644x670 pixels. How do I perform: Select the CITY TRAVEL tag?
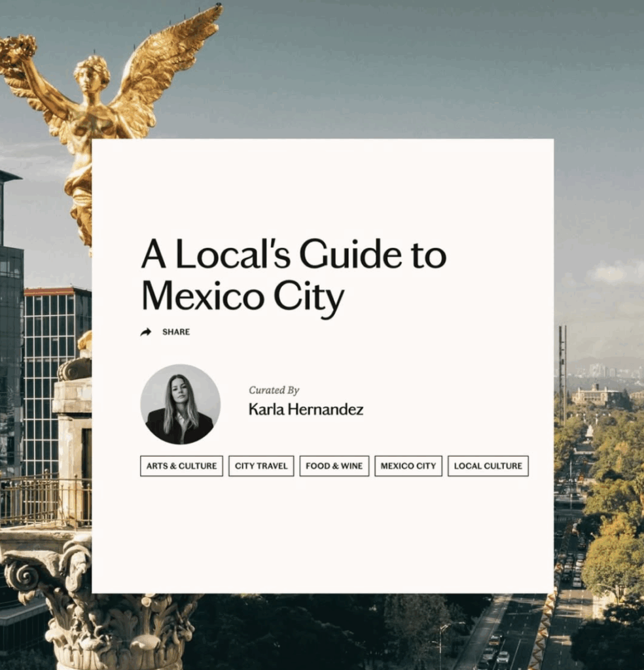[x=261, y=466]
